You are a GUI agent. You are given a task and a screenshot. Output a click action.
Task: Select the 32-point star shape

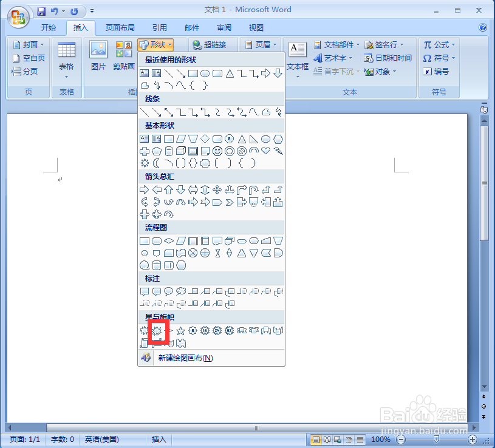tap(230, 331)
